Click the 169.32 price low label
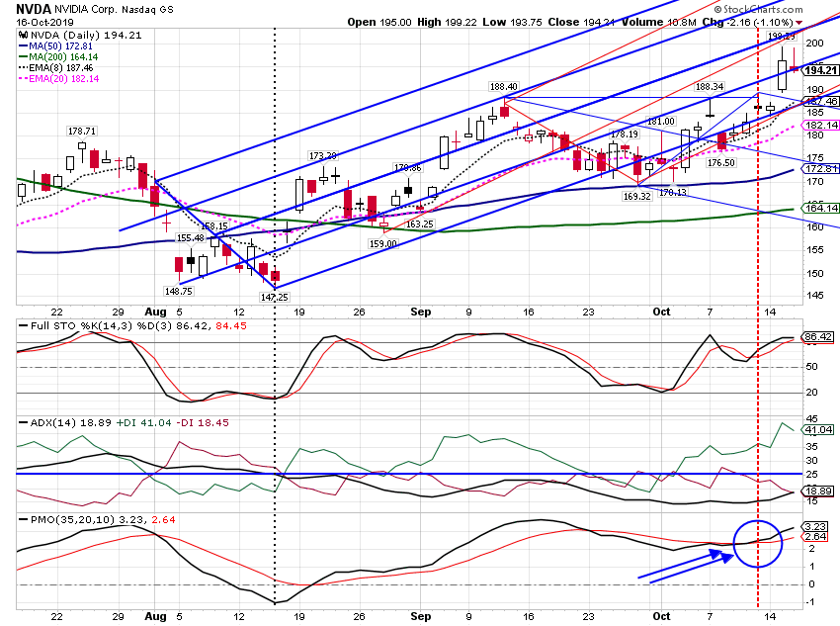Image resolution: width=840 pixels, height=626 pixels. [x=637, y=197]
